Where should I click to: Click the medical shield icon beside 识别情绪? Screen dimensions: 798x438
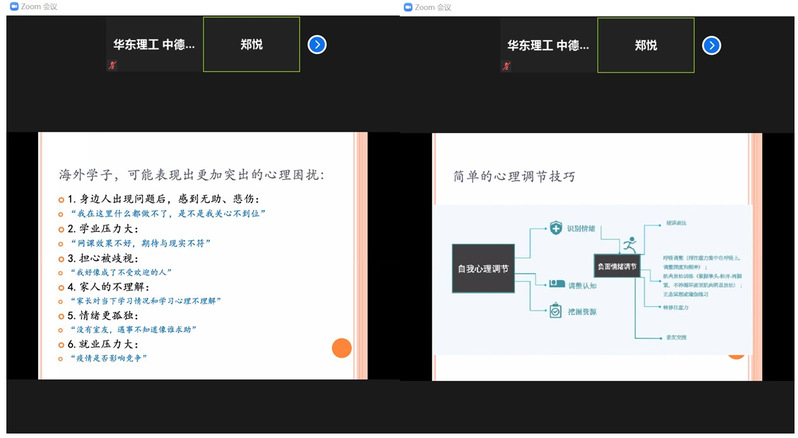(x=555, y=229)
